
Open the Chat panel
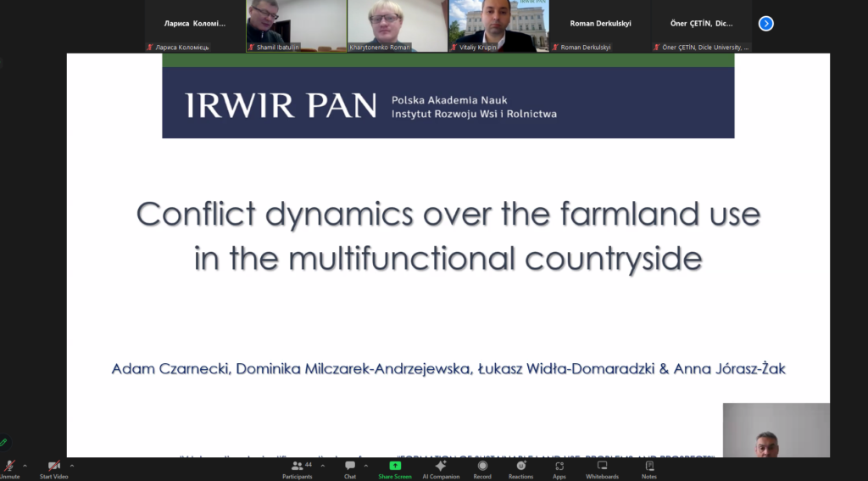[x=349, y=466]
